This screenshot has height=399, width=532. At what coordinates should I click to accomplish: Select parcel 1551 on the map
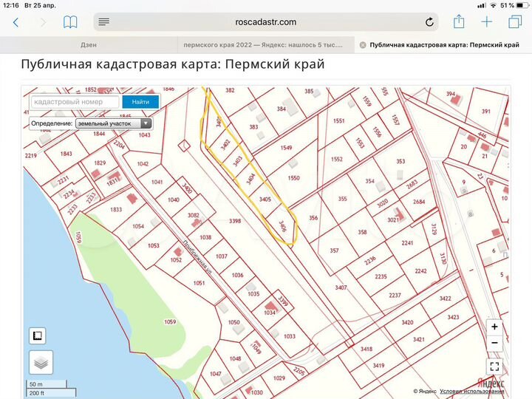click(338, 120)
